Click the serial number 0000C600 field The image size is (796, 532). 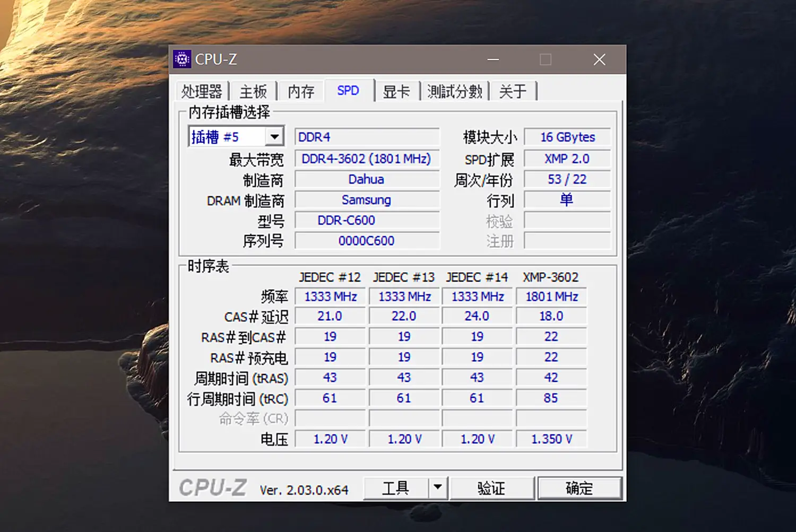pyautogui.click(x=367, y=241)
